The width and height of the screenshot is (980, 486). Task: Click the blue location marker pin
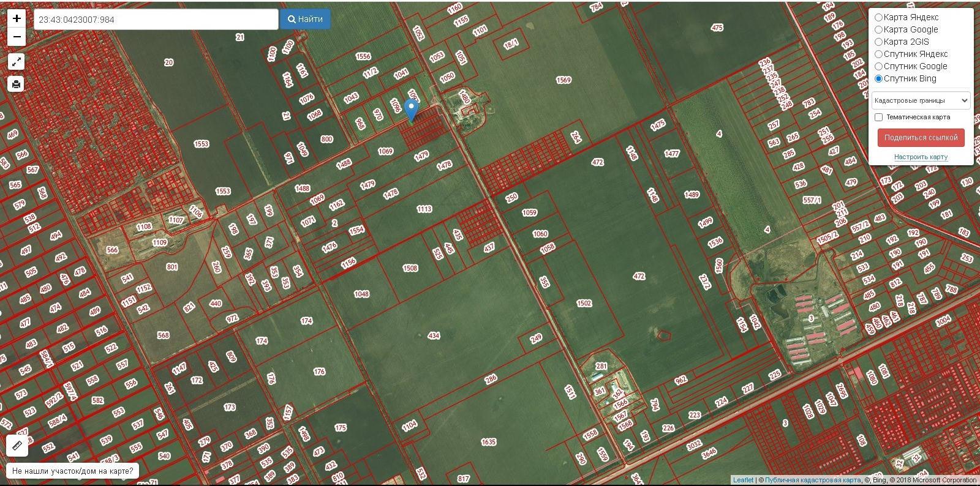(x=412, y=109)
